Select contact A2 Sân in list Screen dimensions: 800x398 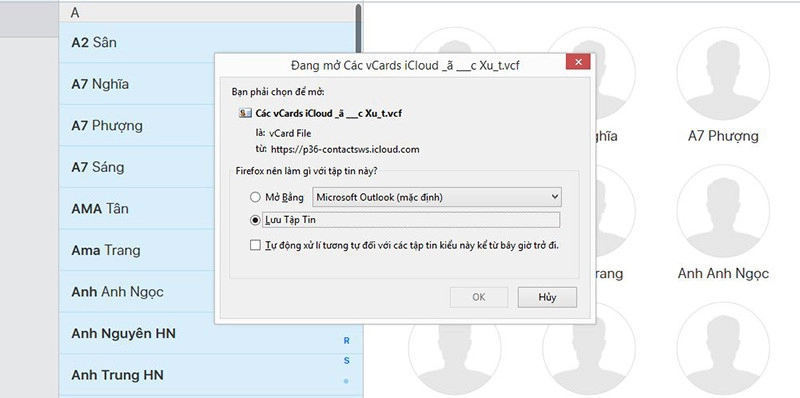(x=210, y=42)
